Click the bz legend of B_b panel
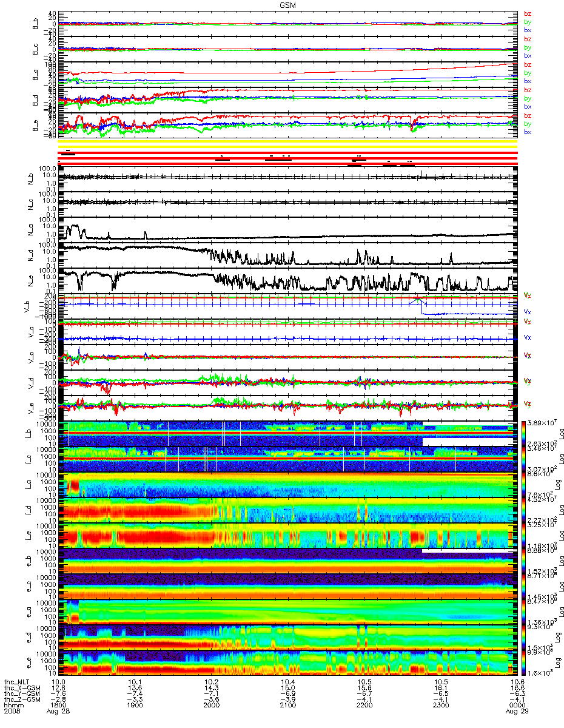564x728 pixels. tap(527, 13)
